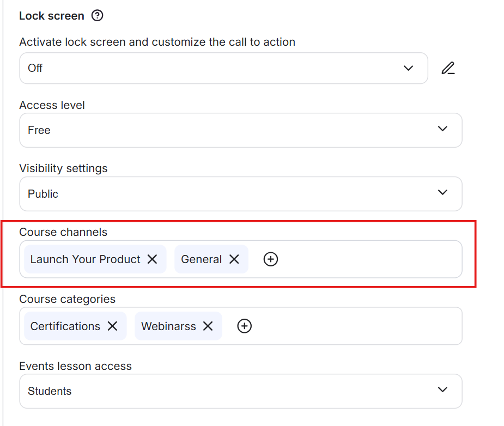The width and height of the screenshot is (504, 426).
Task: Add a new course channel
Action: pos(271,259)
